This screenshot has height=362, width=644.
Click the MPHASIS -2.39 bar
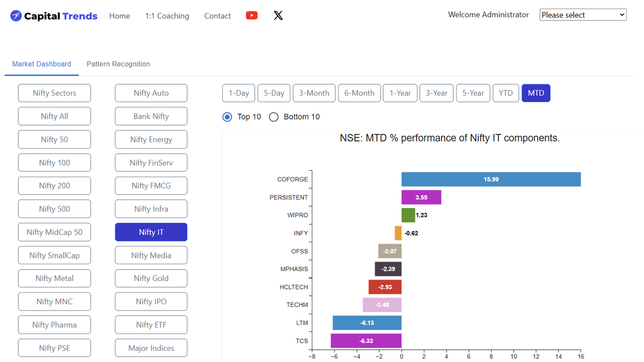pyautogui.click(x=388, y=269)
